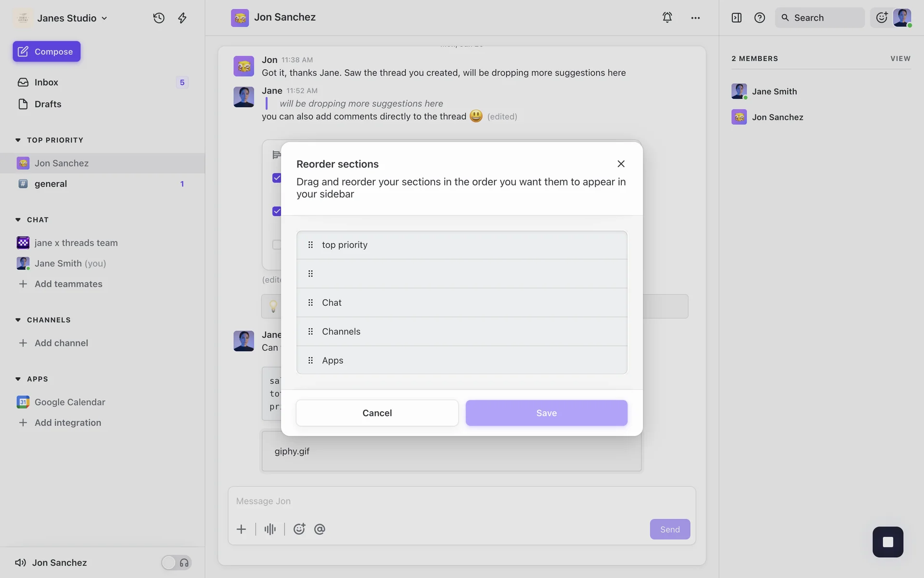This screenshot has width=924, height=578.
Task: Click the set status emoji icon
Action: click(x=882, y=18)
